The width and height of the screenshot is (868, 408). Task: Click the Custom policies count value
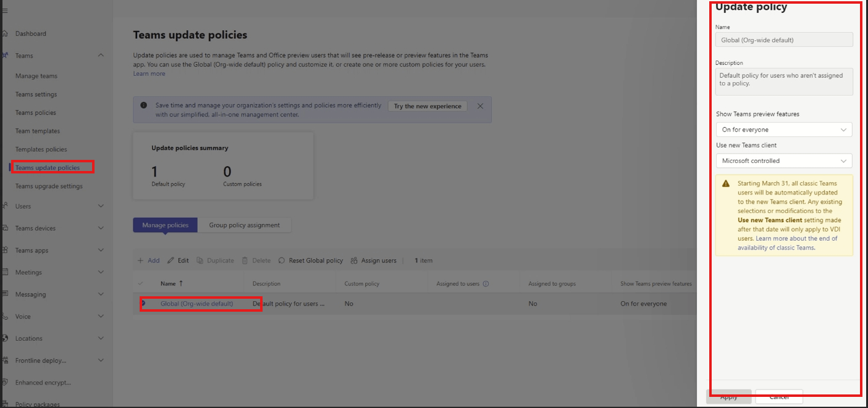(227, 171)
